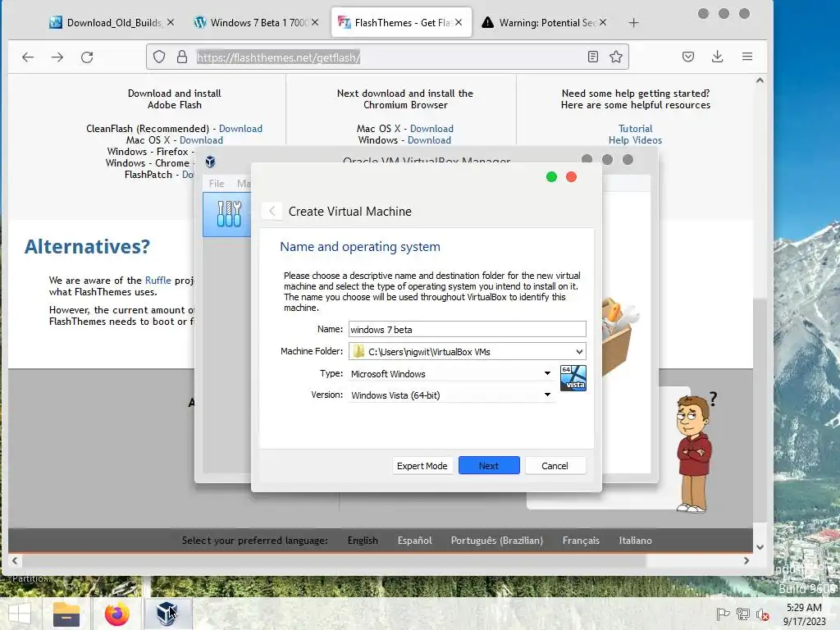This screenshot has width=840, height=630.
Task: Open tracking protection shield icon
Action: [159, 57]
